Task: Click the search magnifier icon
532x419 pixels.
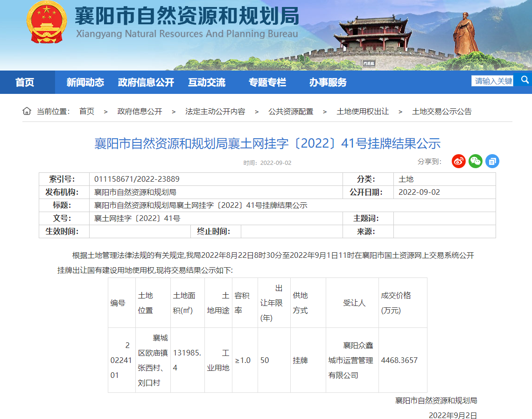Action: pos(525,80)
